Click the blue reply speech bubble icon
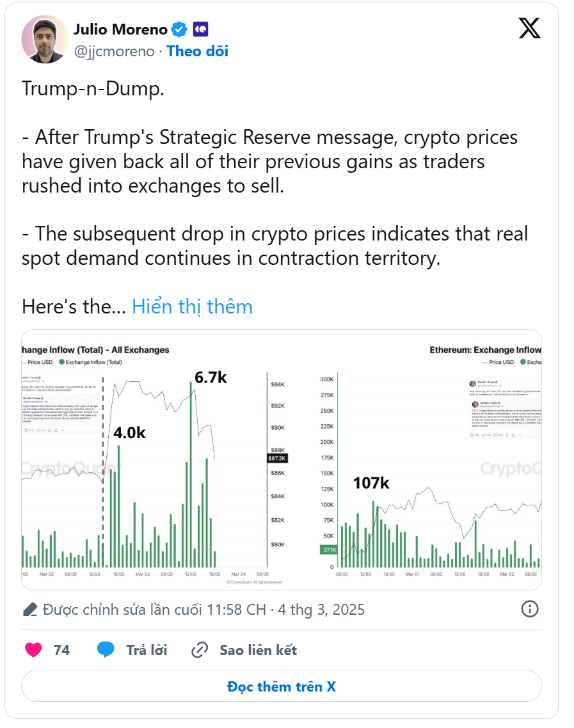The width and height of the screenshot is (574, 728). [x=106, y=649]
